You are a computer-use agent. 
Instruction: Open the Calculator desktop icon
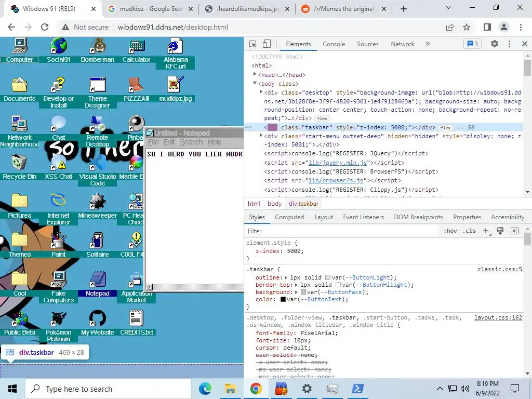tap(137, 50)
